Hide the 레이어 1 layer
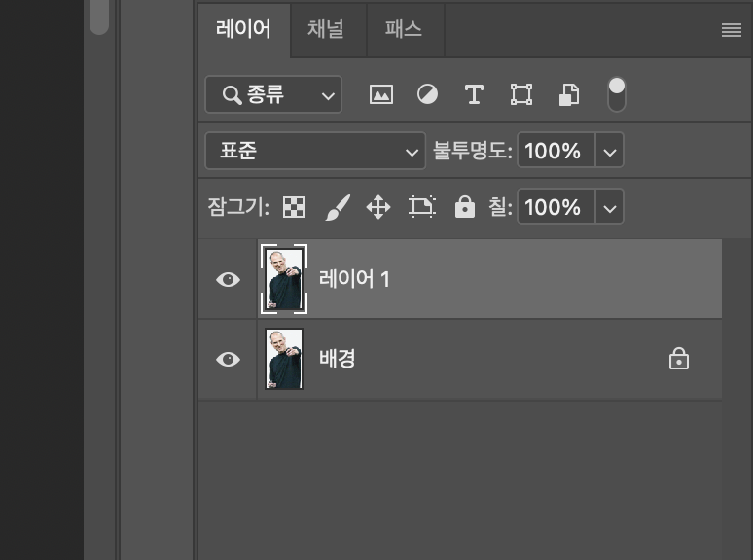The height and width of the screenshot is (560, 753). click(x=228, y=279)
